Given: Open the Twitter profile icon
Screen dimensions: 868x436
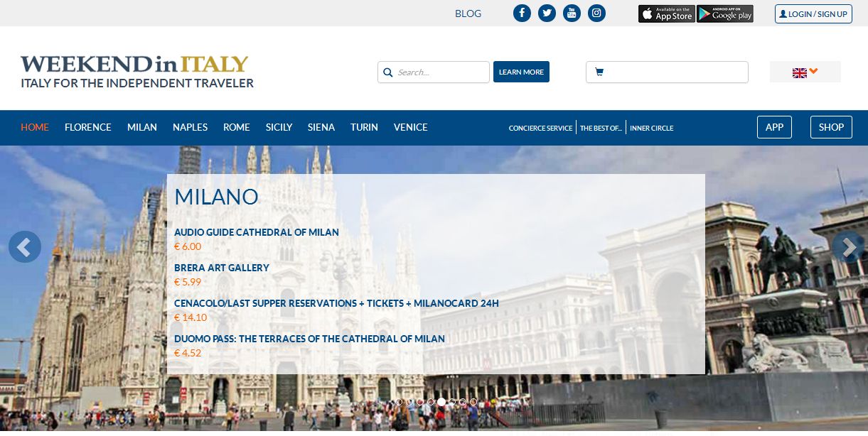Looking at the screenshot, I should click(547, 13).
